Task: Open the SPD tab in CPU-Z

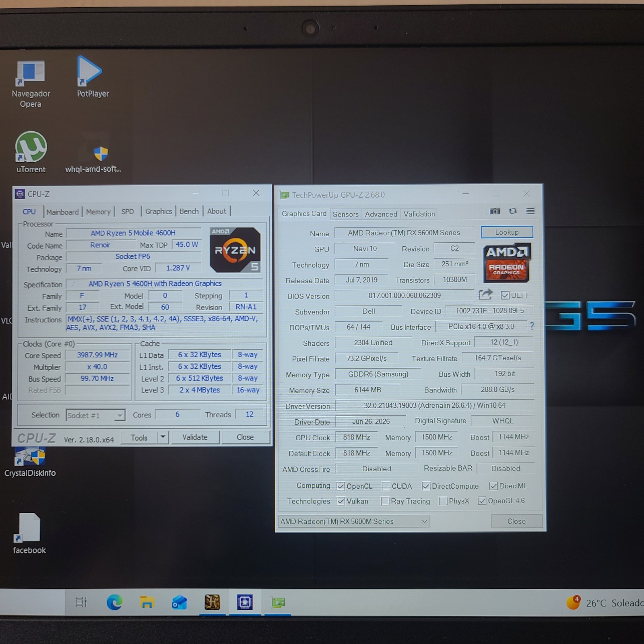Action: (128, 211)
